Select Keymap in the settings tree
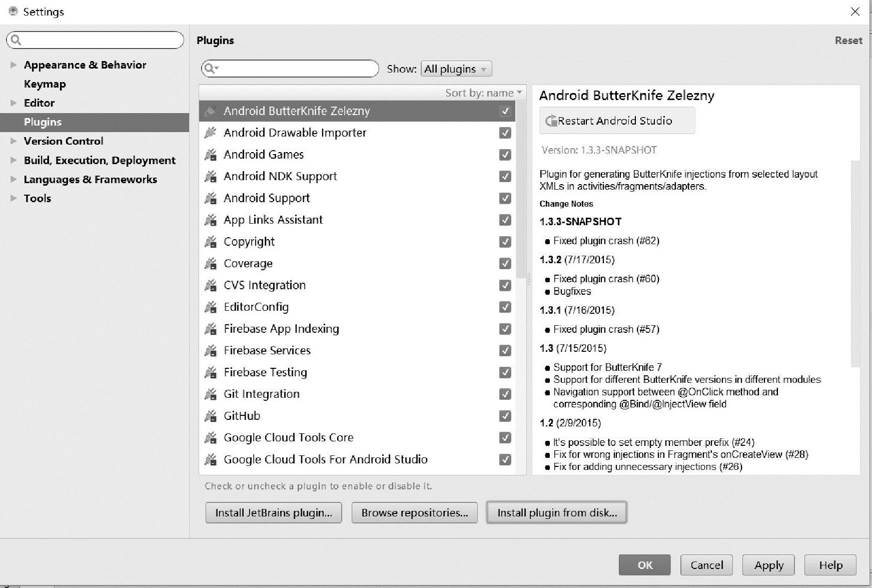Viewport: 872px width, 588px height. 45,84
